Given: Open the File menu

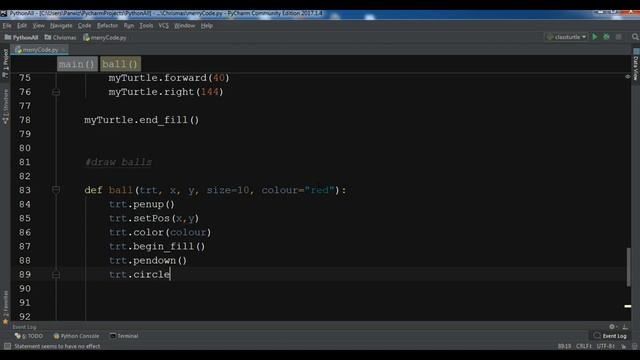Looking at the screenshot, I should pyautogui.click(x=7, y=25).
